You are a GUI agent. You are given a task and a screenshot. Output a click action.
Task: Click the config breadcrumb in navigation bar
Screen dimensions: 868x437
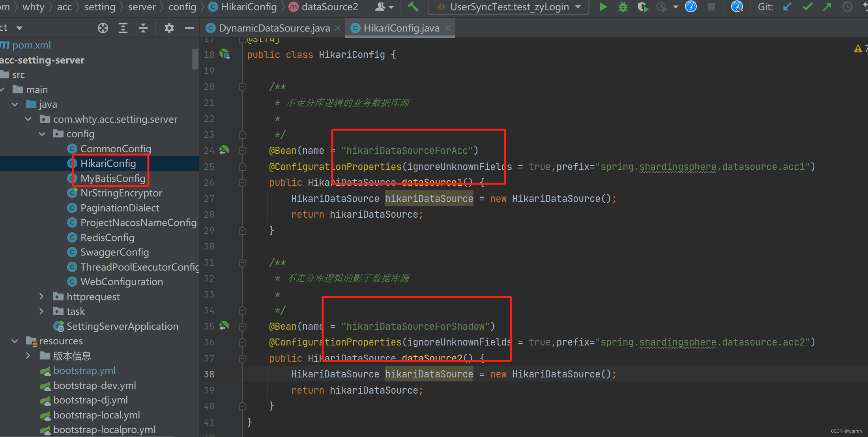pos(182,7)
